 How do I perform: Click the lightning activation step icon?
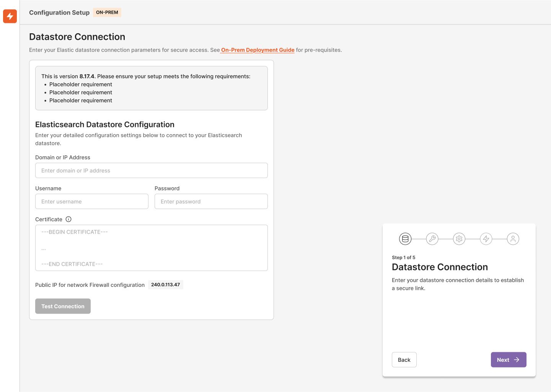click(x=486, y=239)
